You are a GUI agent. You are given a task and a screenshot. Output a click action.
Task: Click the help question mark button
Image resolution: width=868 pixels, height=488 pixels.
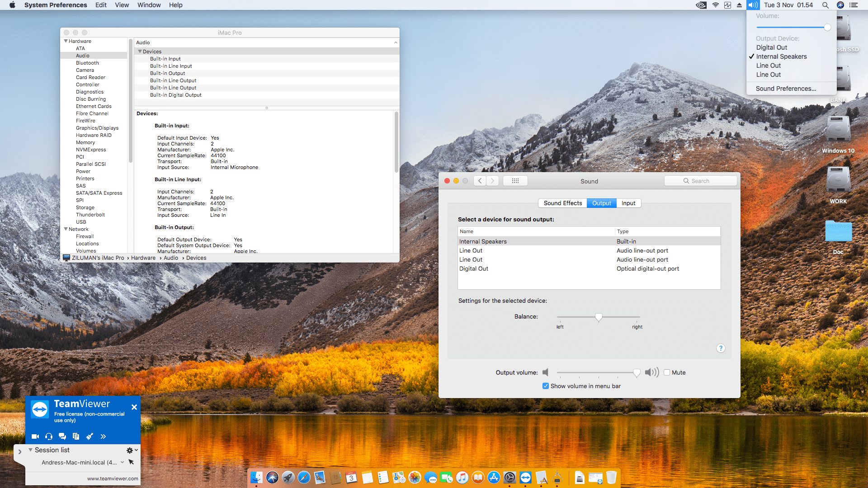(721, 348)
